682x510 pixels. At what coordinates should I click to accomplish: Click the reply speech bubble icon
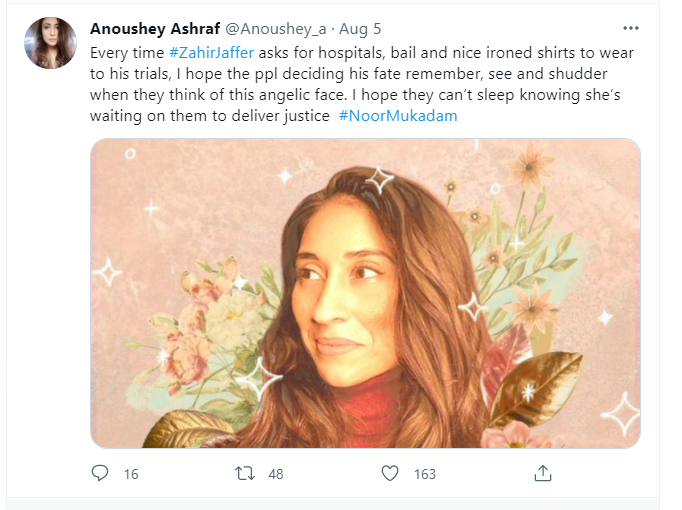(x=100, y=473)
